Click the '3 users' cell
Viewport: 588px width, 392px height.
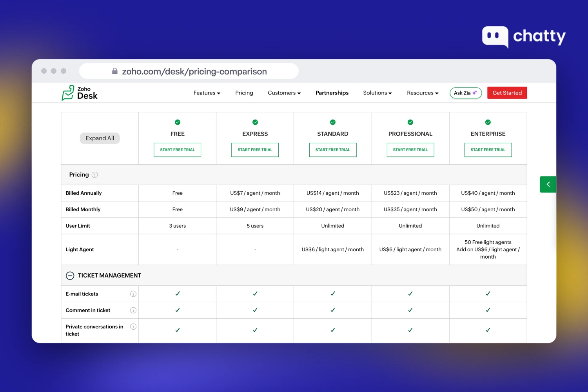tap(178, 226)
